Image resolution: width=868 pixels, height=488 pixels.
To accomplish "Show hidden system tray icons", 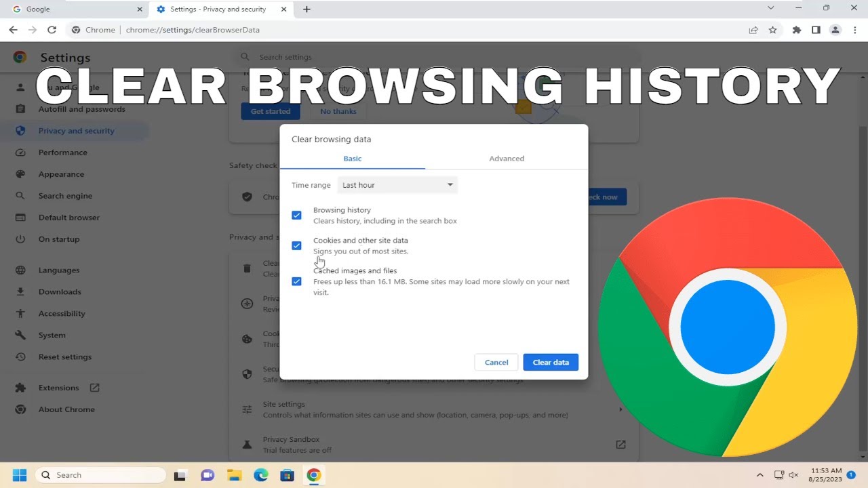I will pos(759,475).
